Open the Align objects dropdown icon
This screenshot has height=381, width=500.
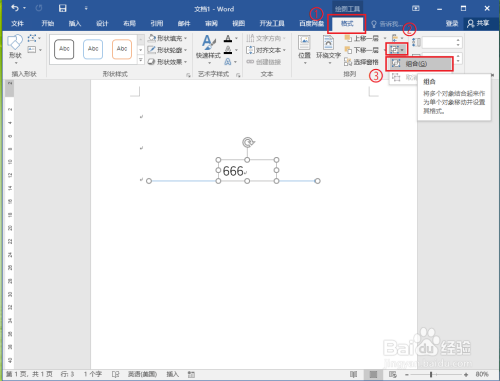pyautogui.click(x=397, y=38)
